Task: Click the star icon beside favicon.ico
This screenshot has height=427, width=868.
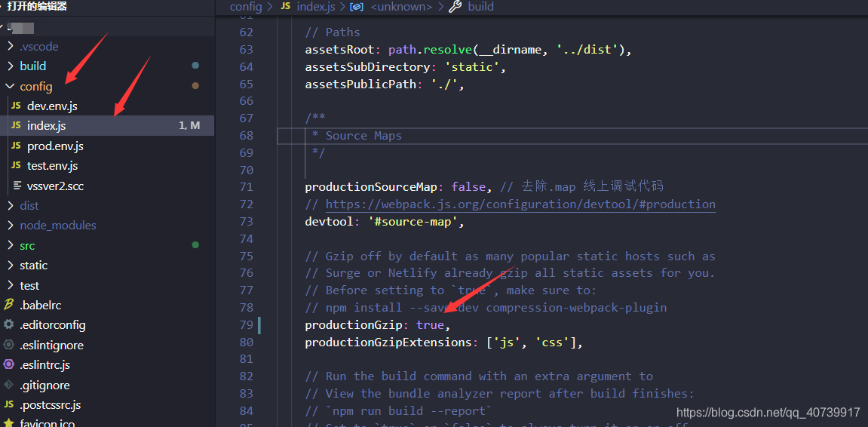Action: [9, 423]
